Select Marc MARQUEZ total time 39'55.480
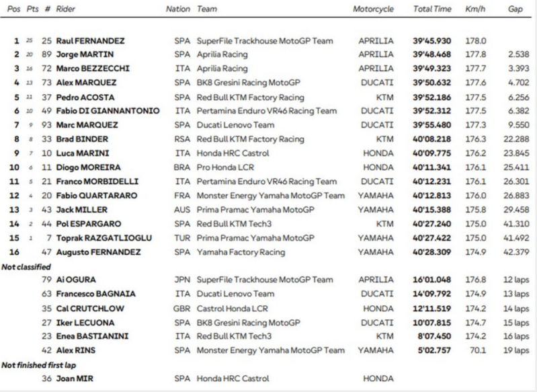This screenshot has width=537, height=392. point(432,125)
